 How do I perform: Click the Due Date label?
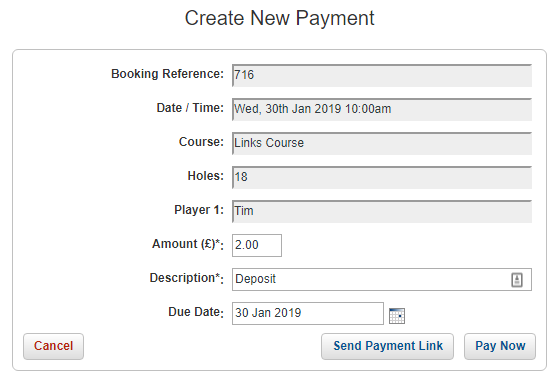pos(196,312)
